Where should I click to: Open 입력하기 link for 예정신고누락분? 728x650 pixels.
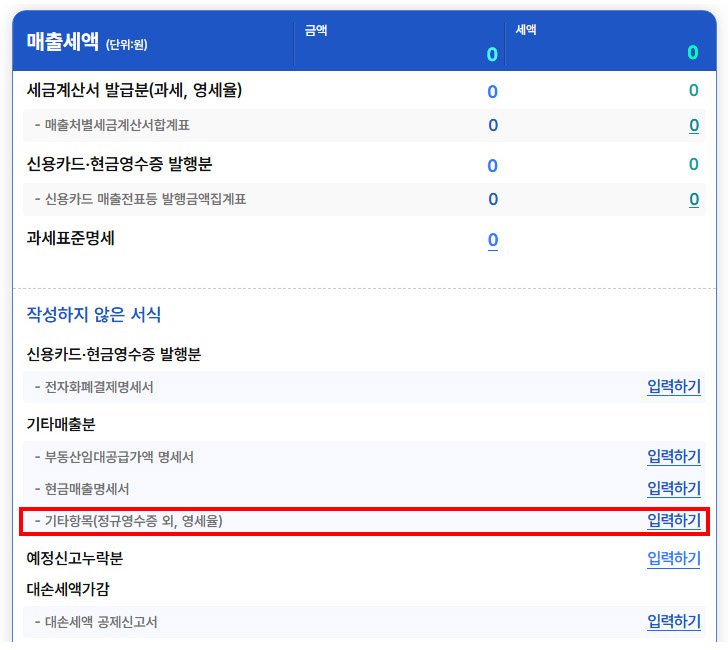coord(674,559)
